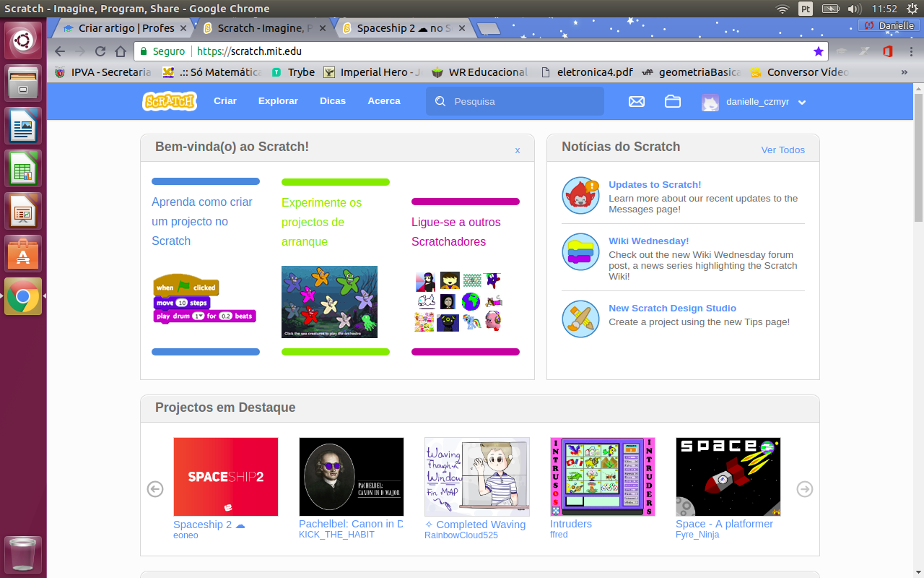Launch LibreOffice Calc from the dock
Screen dimensions: 924x578
pyautogui.click(x=23, y=168)
